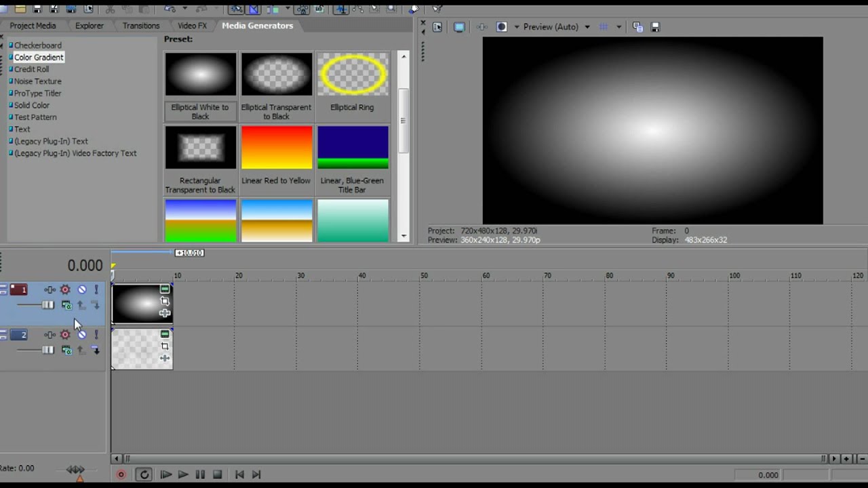Open Generated Media on track 2 event
This screenshot has width=868, height=488.
coord(165,334)
